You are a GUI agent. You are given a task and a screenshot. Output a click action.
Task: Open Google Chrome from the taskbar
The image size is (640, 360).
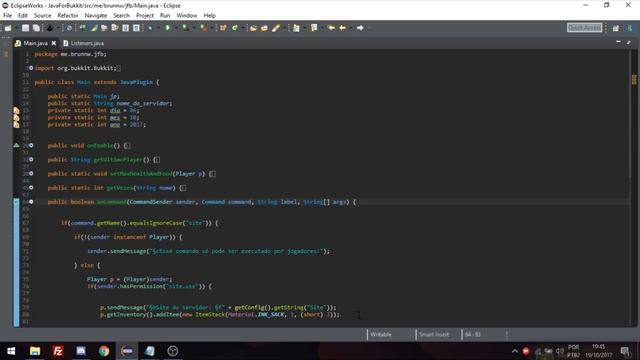pos(104,351)
